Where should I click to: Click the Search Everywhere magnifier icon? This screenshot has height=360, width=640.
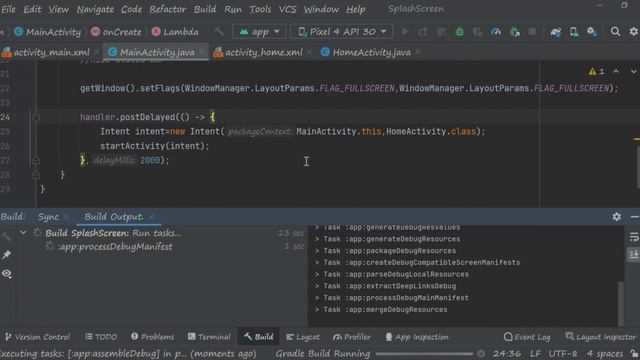(x=616, y=31)
